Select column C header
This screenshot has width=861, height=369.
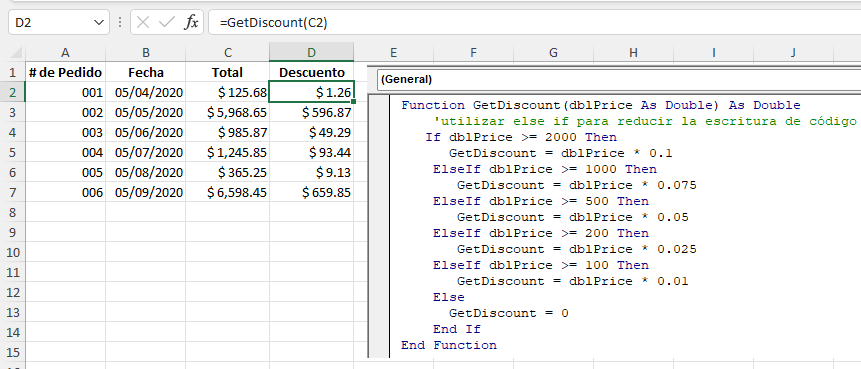(228, 53)
